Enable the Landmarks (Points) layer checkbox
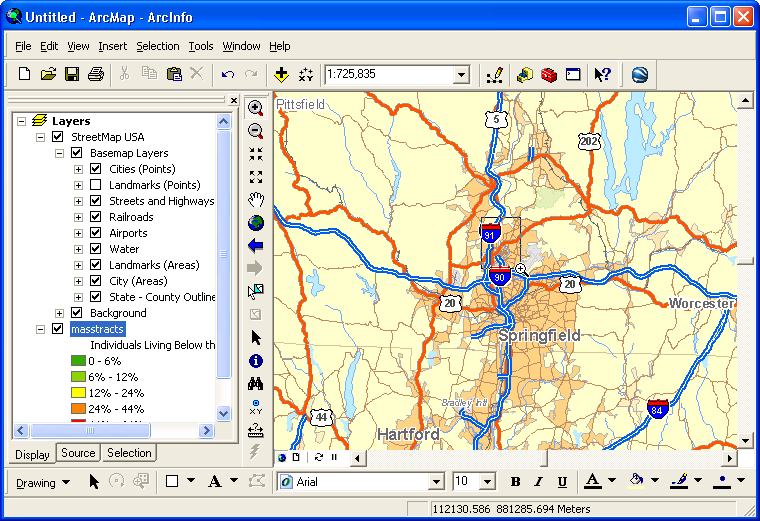The width and height of the screenshot is (760, 521). (96, 185)
